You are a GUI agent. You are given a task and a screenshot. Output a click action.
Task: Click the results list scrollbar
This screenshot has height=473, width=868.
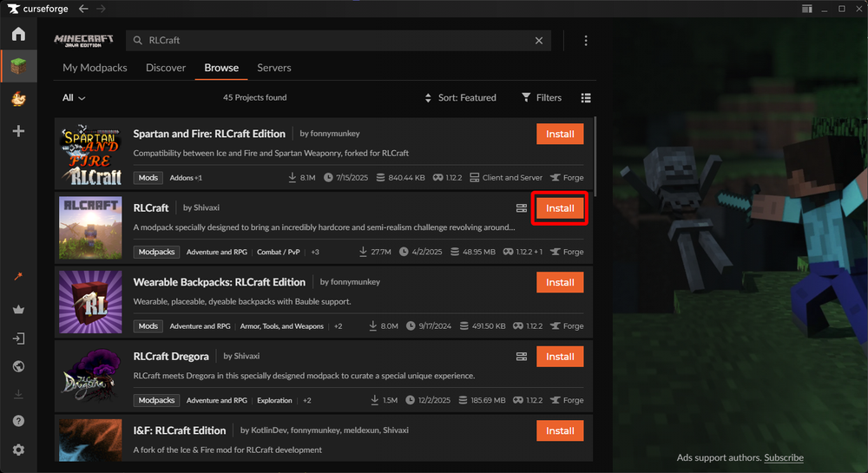tap(595, 156)
